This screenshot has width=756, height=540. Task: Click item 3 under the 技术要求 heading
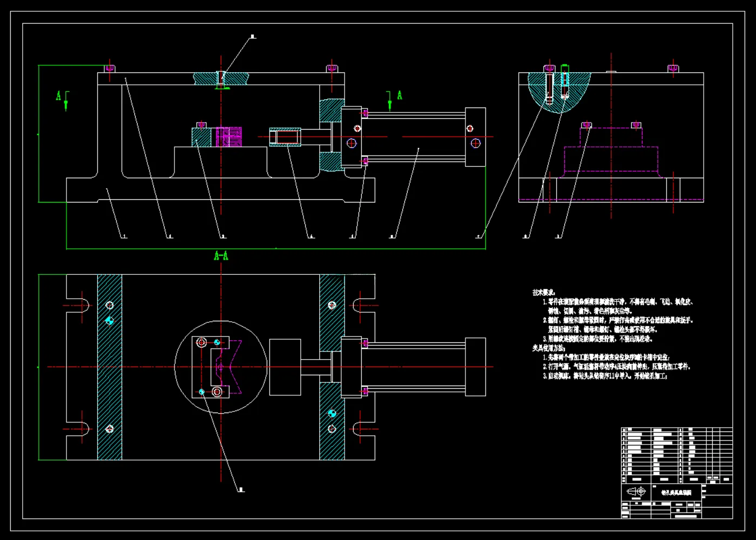(x=598, y=339)
